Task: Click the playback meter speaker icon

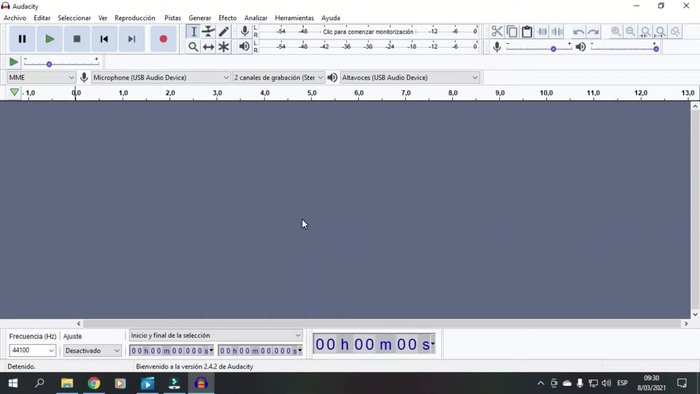Action: pyautogui.click(x=244, y=46)
